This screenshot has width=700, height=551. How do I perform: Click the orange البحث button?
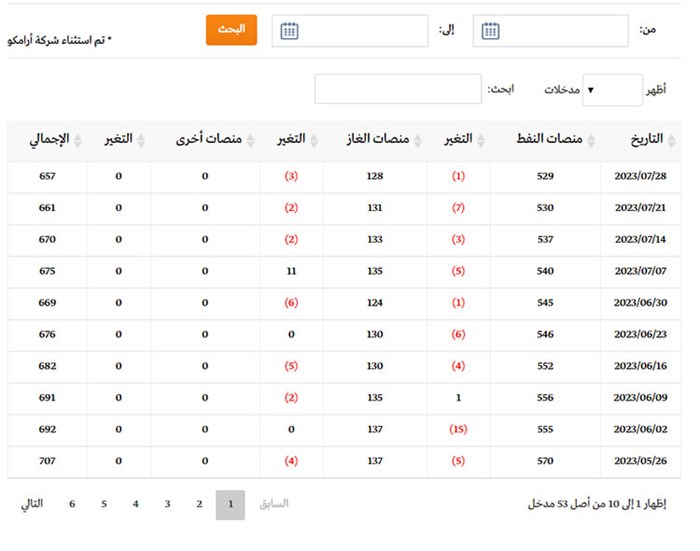231,30
